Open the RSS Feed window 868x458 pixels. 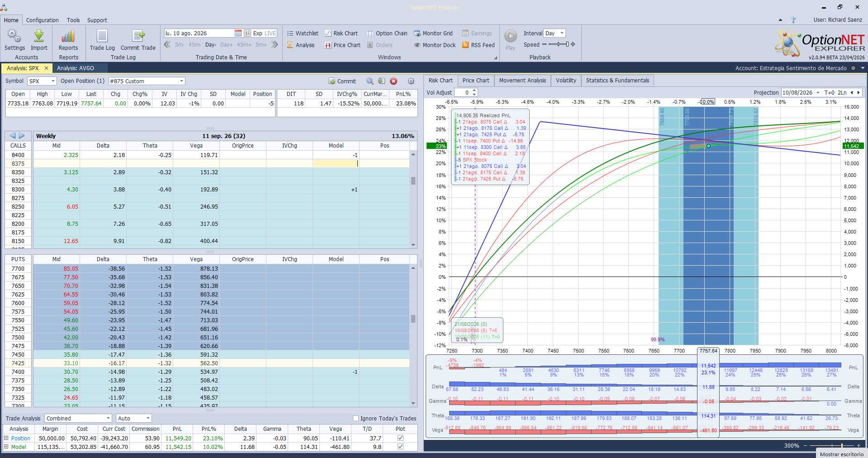(x=478, y=45)
